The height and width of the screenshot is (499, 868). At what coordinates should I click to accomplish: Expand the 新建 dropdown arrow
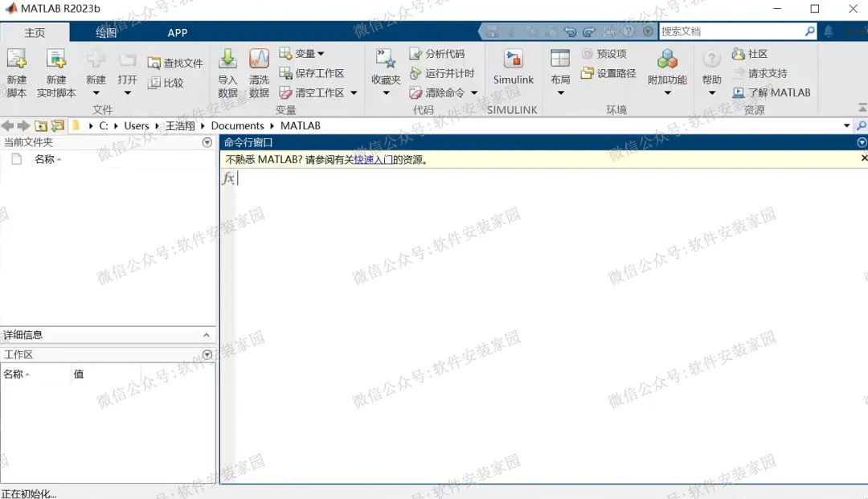(96, 93)
